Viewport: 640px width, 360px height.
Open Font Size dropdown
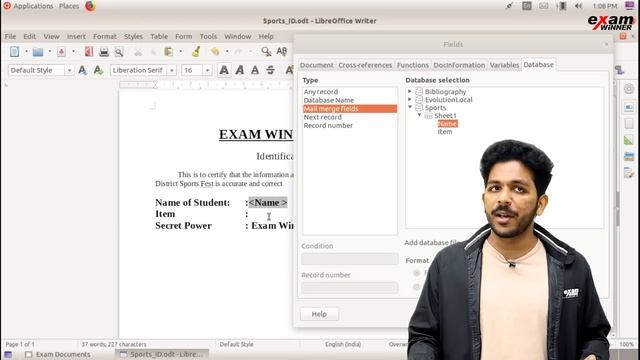pos(207,70)
